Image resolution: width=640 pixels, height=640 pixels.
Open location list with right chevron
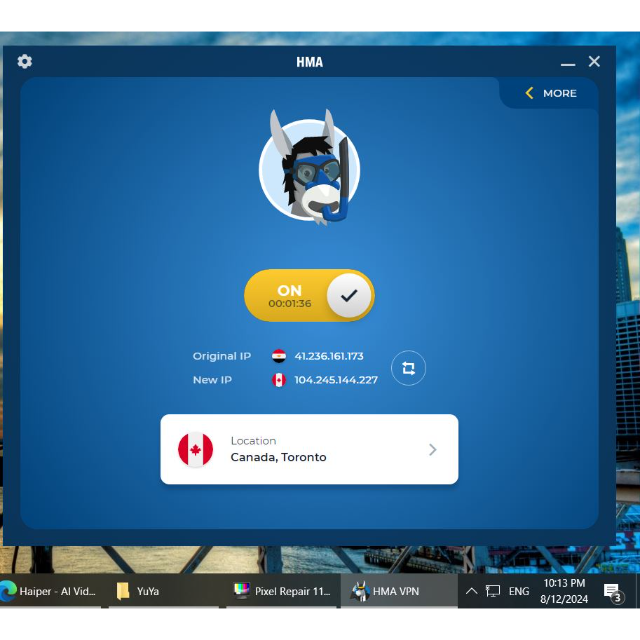pyautogui.click(x=433, y=450)
